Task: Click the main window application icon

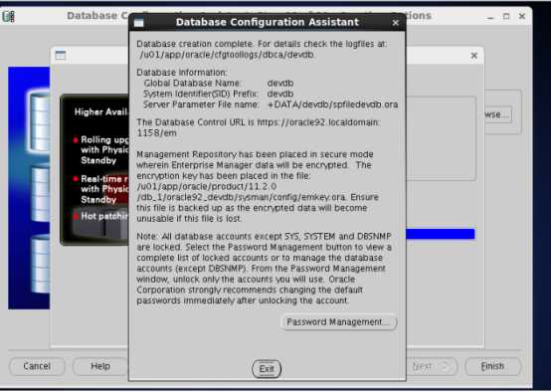Action: 8,16
